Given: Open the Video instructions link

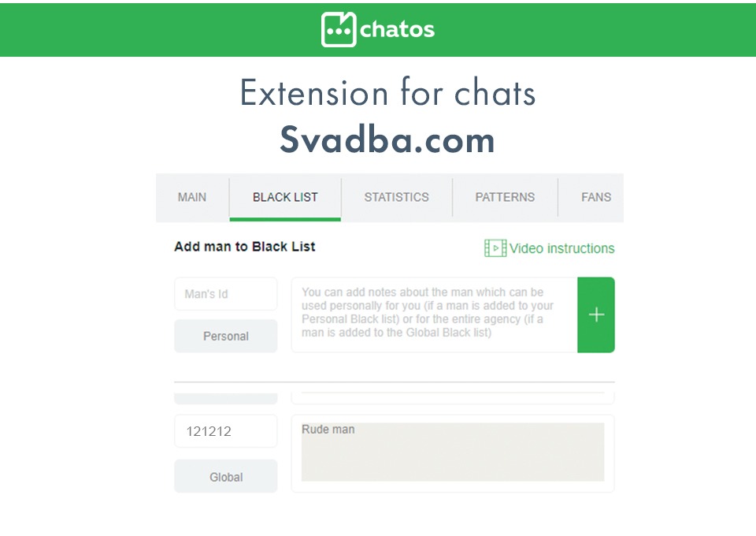Looking at the screenshot, I should (561, 248).
